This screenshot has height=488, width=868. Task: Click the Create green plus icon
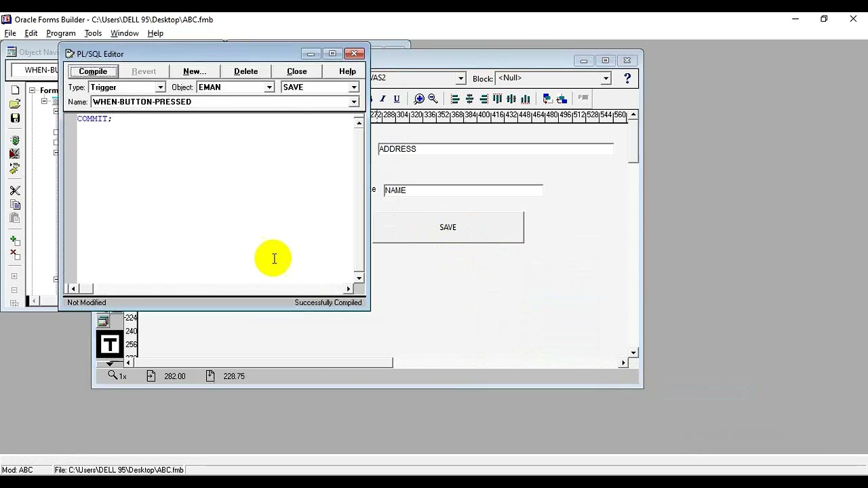click(15, 241)
